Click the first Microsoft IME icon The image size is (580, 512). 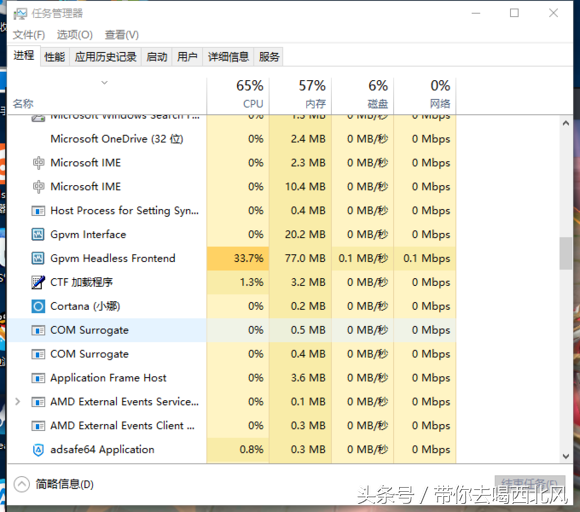point(38,163)
